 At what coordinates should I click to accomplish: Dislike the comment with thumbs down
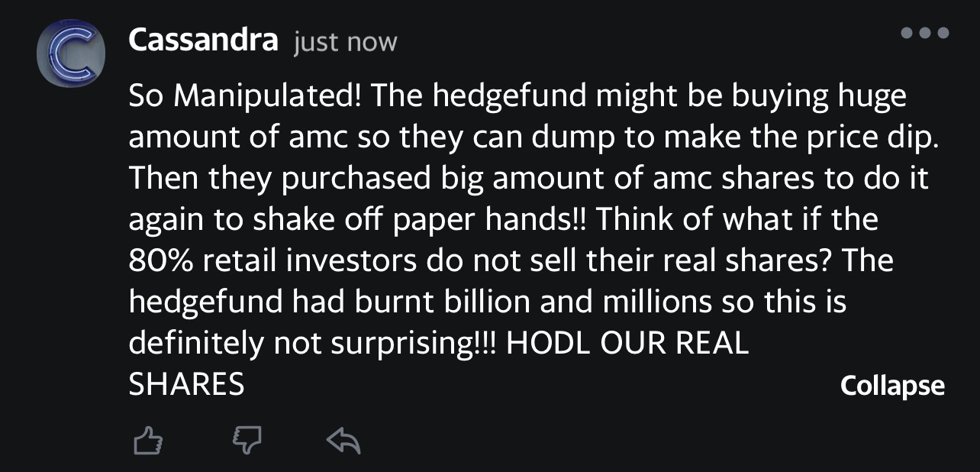coord(246,439)
